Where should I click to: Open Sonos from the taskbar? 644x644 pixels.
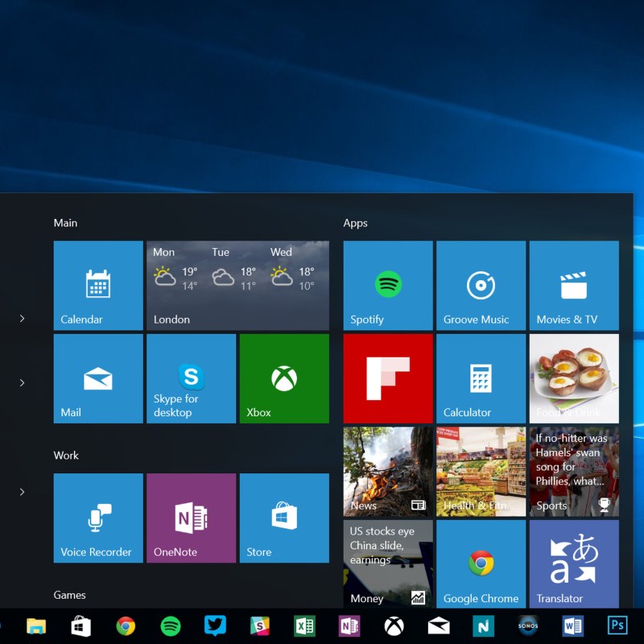click(x=528, y=626)
